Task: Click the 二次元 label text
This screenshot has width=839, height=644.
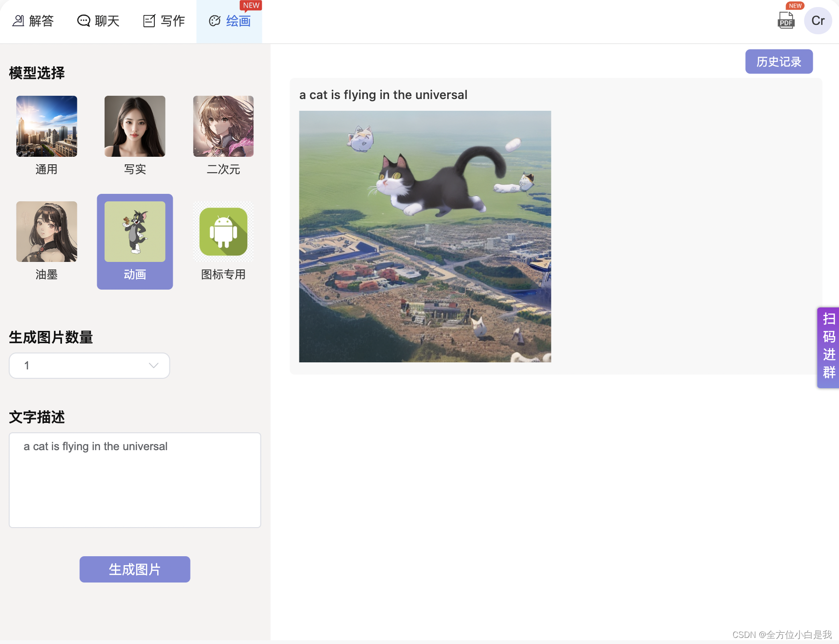Action: 223,169
